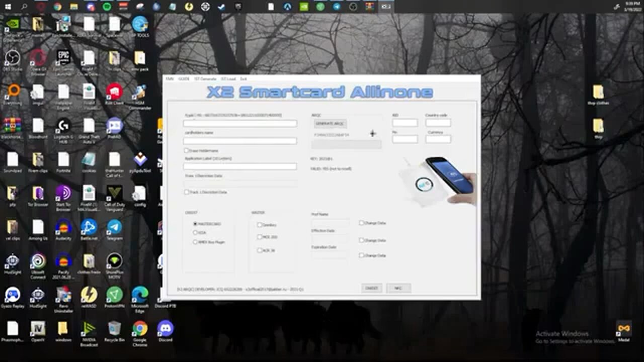Click the cardholder's name input field
The width and height of the screenshot is (644, 362).
(240, 141)
